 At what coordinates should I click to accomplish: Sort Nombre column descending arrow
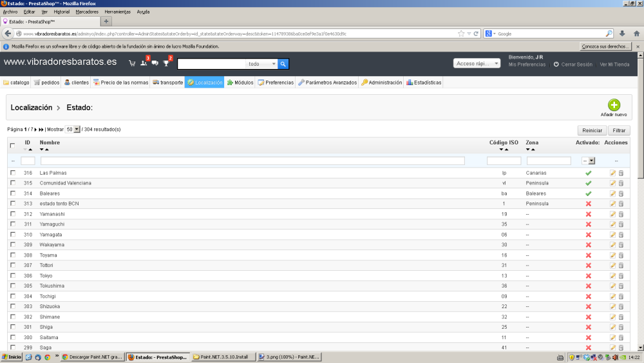41,150
